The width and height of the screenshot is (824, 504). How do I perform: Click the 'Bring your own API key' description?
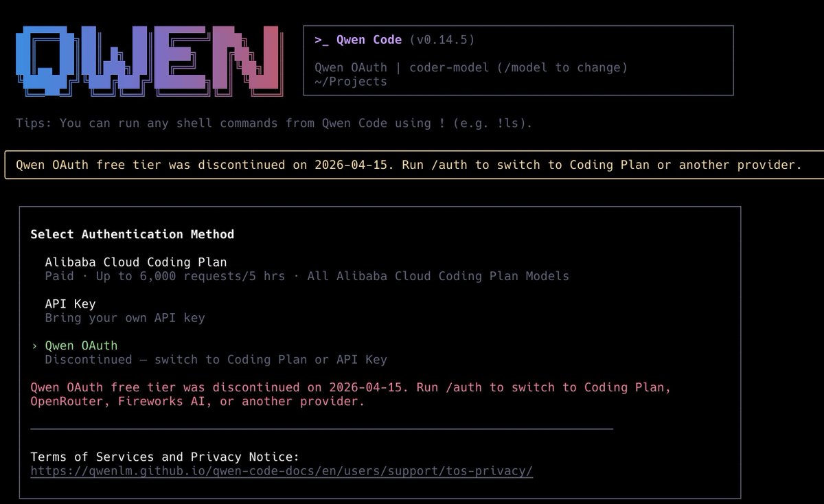[x=124, y=318]
